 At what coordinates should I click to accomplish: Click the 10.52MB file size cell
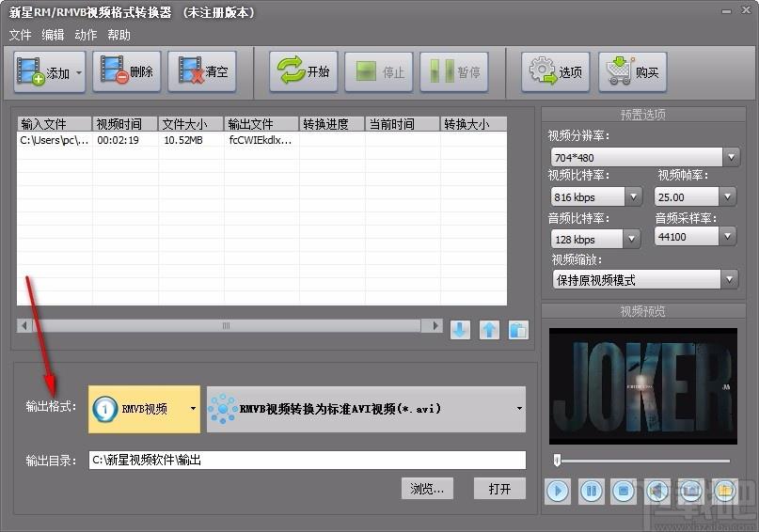point(183,140)
